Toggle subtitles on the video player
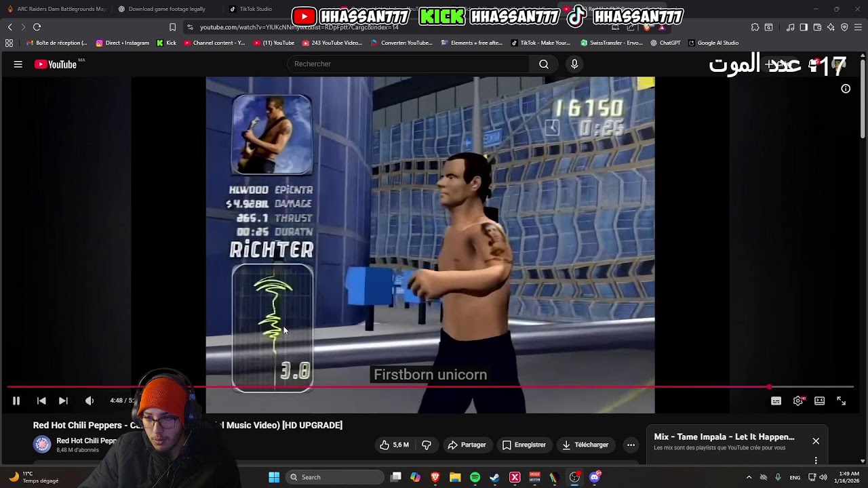Screen dimensions: 868x488 (x=776, y=401)
